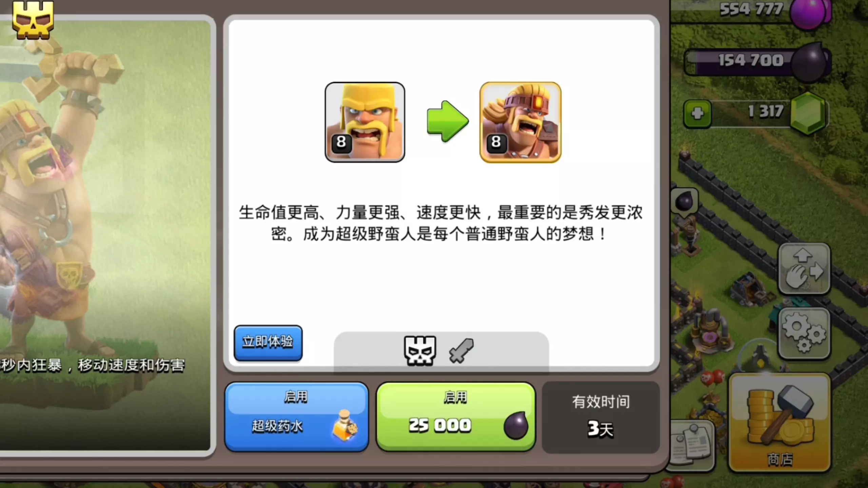The height and width of the screenshot is (488, 868).
Task: Switch to the sword stats tab
Action: (461, 351)
